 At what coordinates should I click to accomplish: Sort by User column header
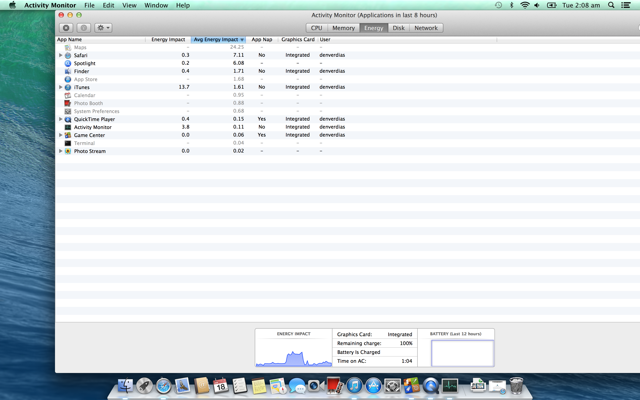407,40
